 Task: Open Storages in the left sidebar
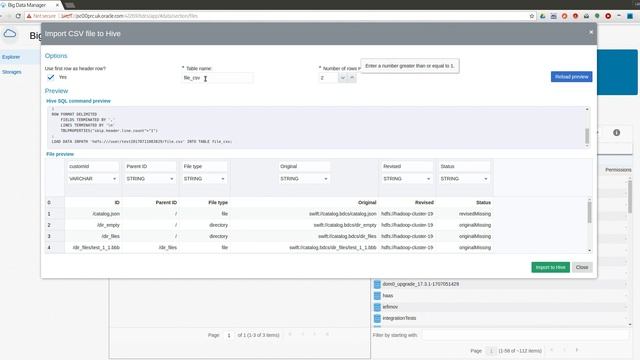tap(12, 72)
